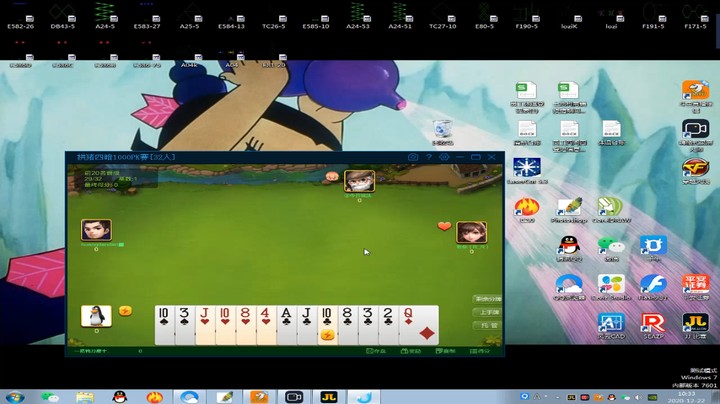Viewport: 720px width, 404px height.
Task: Open the E583-27 file on the desktop
Action: (147, 16)
